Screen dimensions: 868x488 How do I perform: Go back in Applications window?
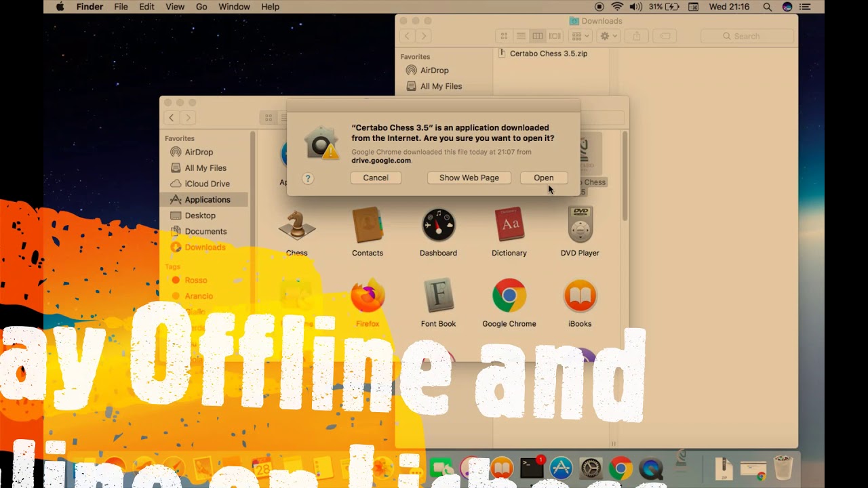pos(172,118)
